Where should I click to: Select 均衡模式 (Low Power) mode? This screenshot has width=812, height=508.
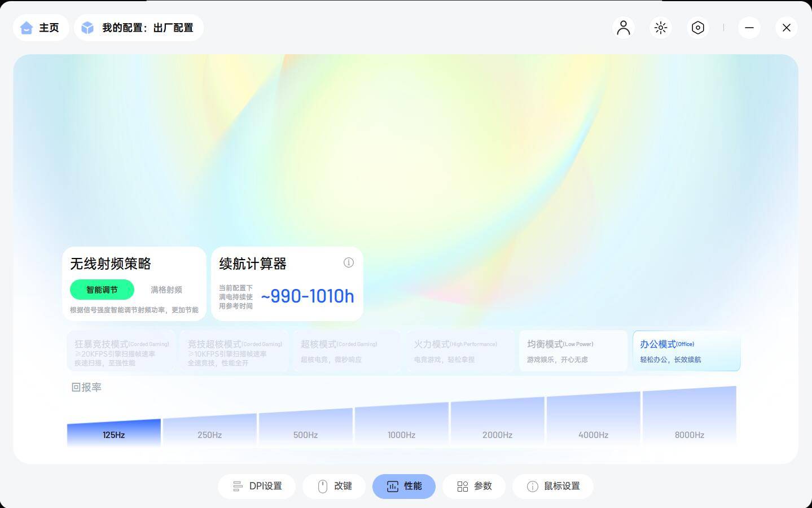point(573,351)
